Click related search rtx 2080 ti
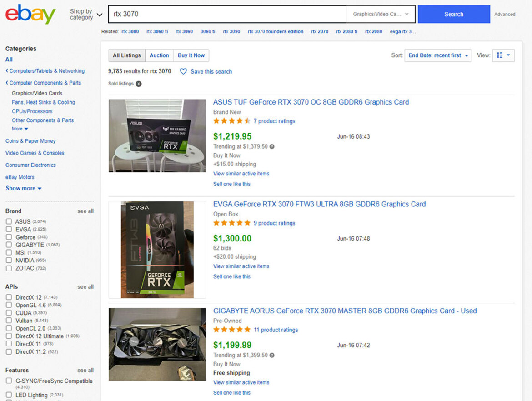Screen dimensions: 532x401 pyautogui.click(x=346, y=31)
